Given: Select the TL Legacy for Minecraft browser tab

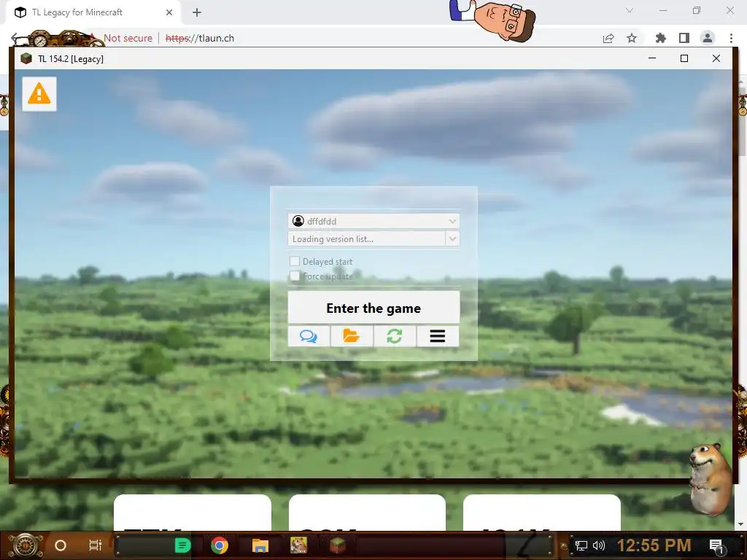Looking at the screenshot, I should point(93,12).
